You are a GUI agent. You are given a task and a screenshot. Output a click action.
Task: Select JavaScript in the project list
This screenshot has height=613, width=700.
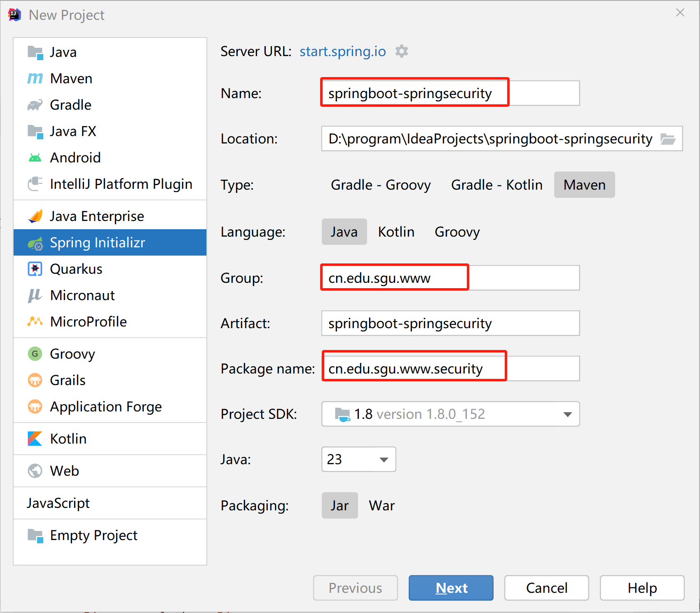point(58,503)
